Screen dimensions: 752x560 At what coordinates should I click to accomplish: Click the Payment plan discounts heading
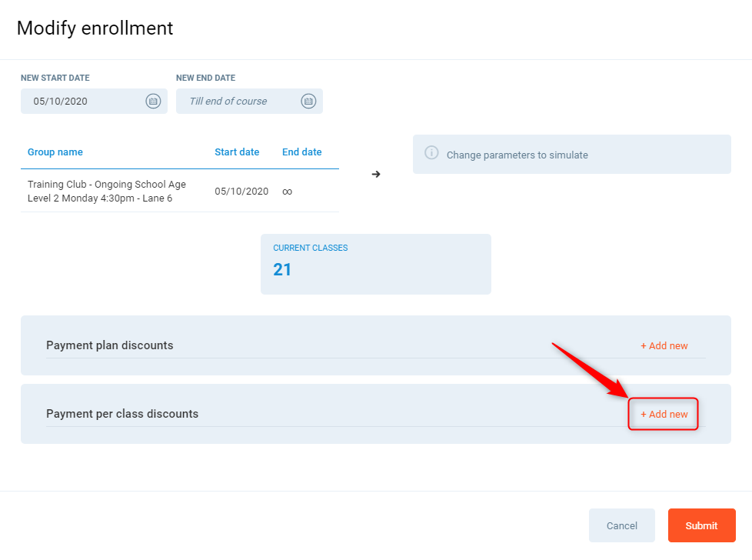(x=110, y=345)
